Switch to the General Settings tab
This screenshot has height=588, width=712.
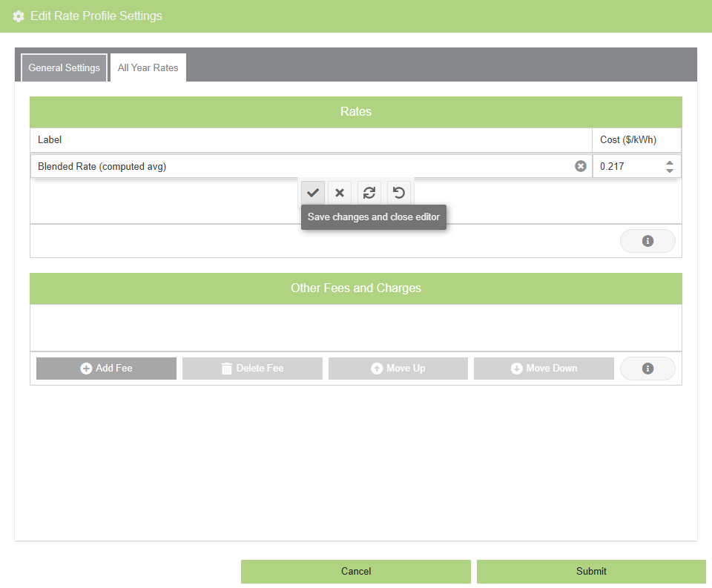(64, 67)
